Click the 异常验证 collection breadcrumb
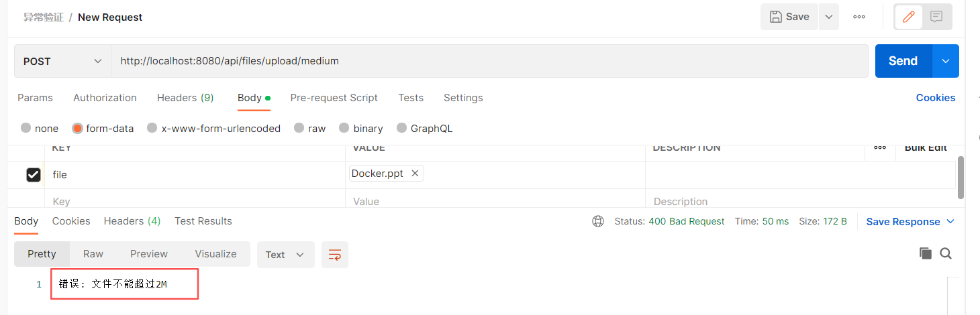 (44, 17)
